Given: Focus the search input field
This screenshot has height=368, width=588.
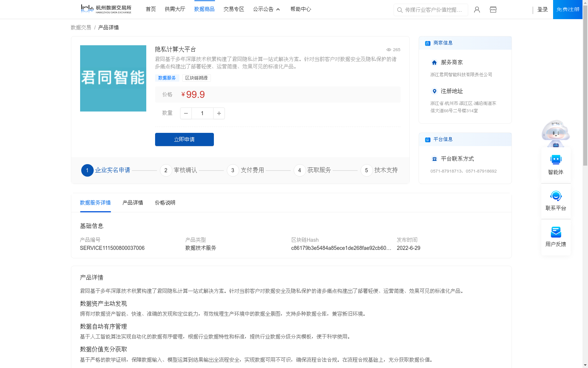Looking at the screenshot, I should coord(431,10).
